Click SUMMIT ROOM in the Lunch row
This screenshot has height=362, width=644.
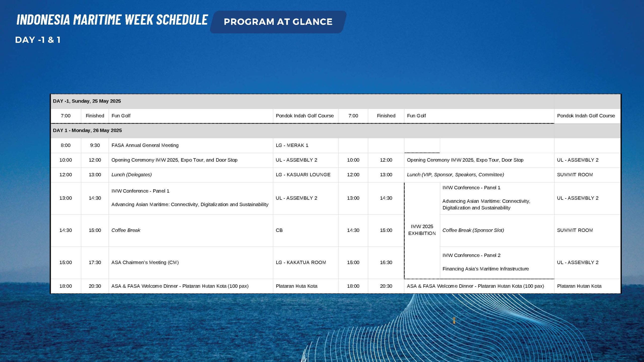pos(587,175)
